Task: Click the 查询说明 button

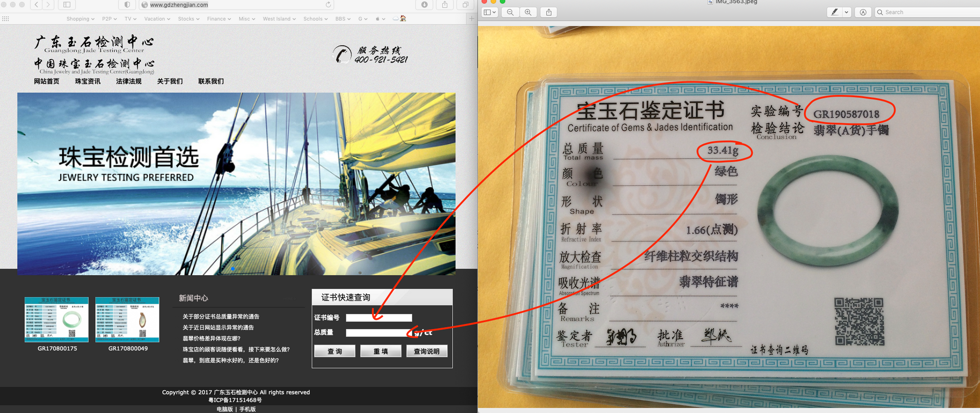Action: tap(426, 351)
